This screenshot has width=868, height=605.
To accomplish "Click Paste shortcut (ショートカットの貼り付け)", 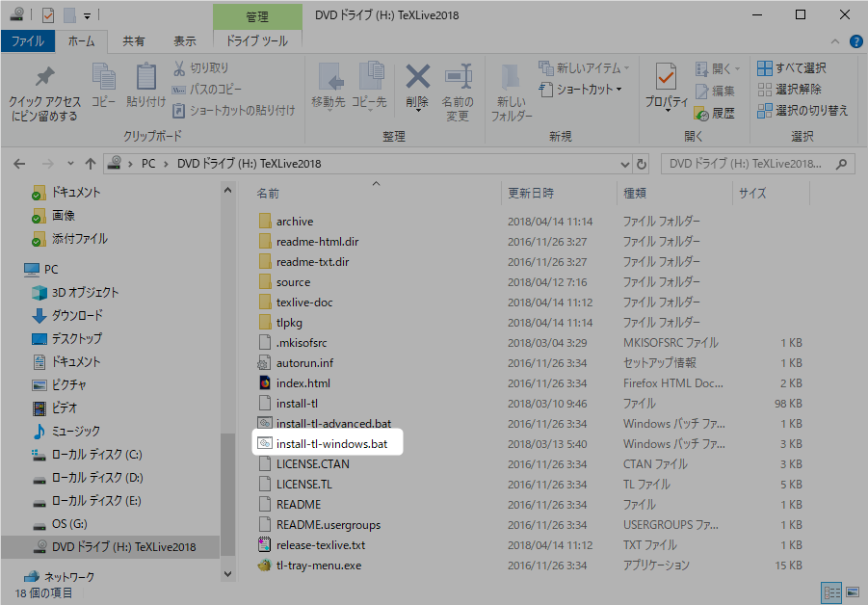I will tap(233, 110).
